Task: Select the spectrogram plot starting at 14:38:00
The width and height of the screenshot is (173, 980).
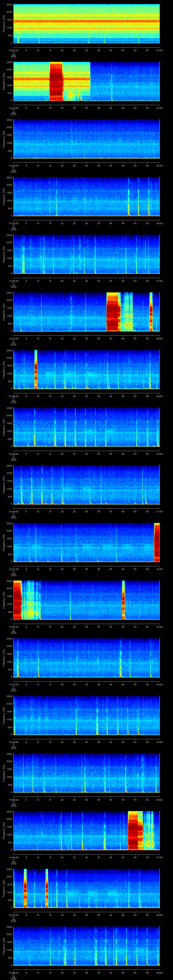Action: (86, 946)
